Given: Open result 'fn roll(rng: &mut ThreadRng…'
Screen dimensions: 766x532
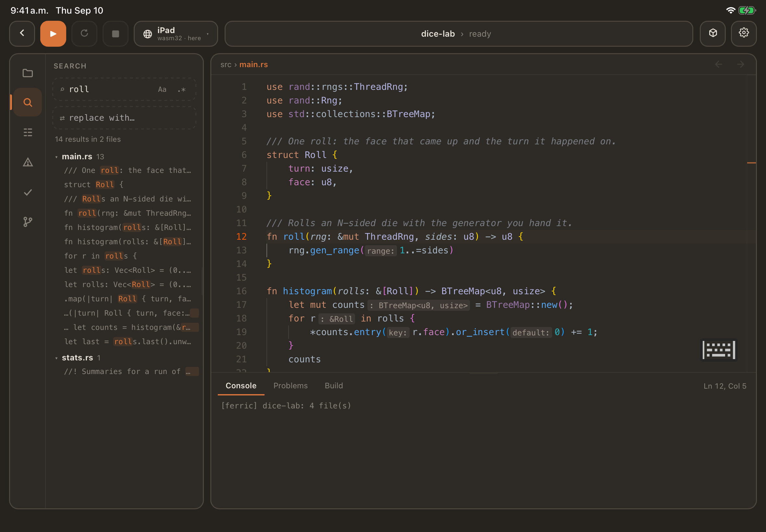Looking at the screenshot, I should pyautogui.click(x=128, y=213).
